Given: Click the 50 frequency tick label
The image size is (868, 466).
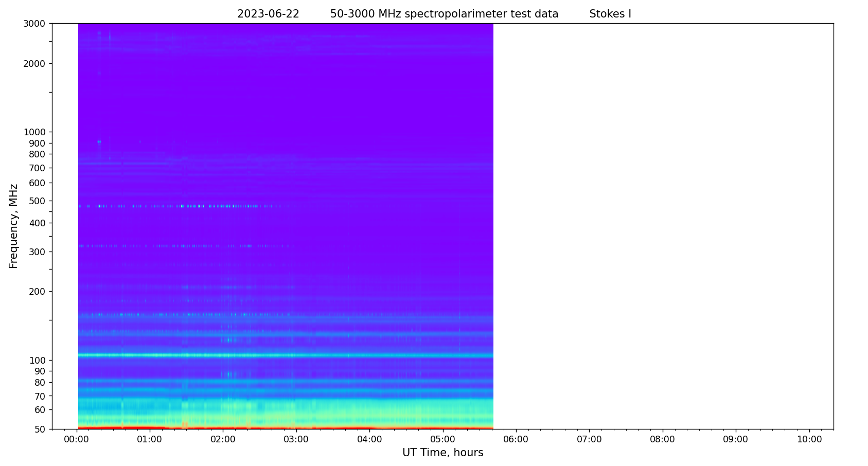Looking at the screenshot, I should [39, 429].
